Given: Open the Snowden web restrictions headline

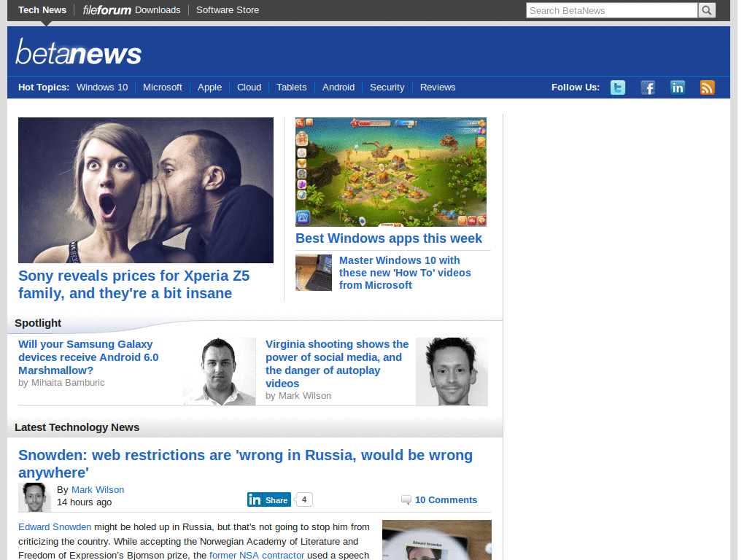Looking at the screenshot, I should (245, 464).
